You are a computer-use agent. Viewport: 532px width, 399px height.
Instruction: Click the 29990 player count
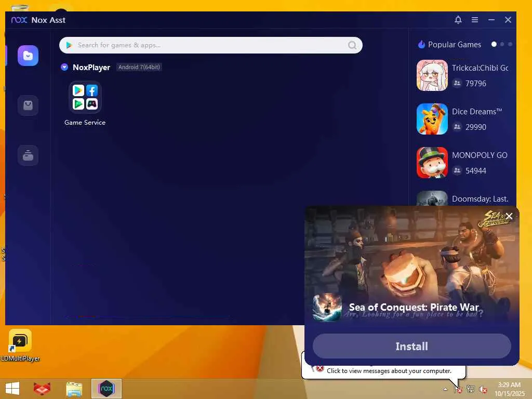[476, 127]
